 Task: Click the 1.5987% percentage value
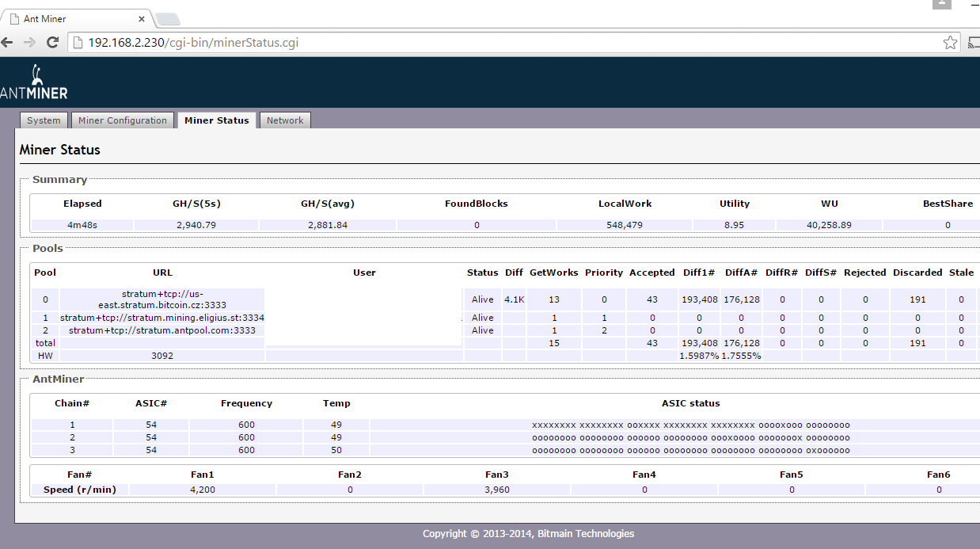click(x=699, y=356)
